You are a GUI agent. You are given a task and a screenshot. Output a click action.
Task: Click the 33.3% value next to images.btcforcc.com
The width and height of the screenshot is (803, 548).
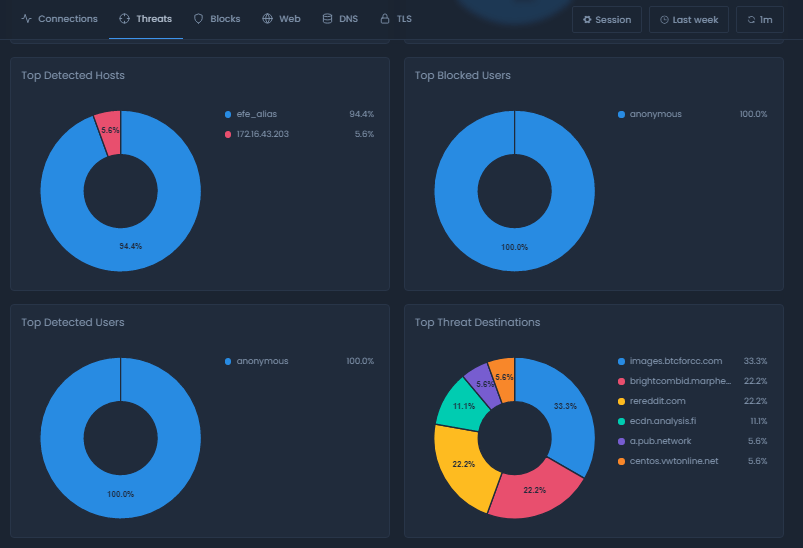tap(755, 361)
